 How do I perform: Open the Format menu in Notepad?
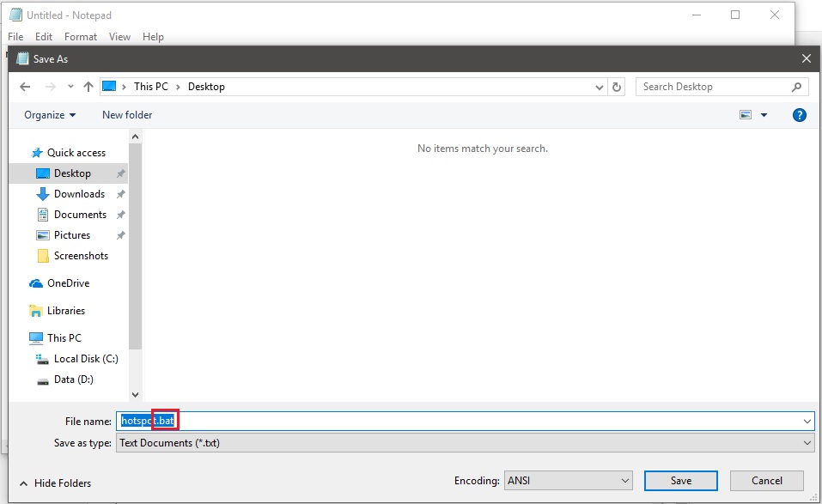click(x=81, y=36)
